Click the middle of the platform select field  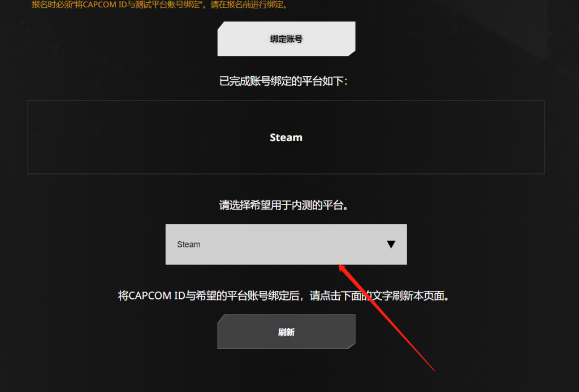point(286,244)
